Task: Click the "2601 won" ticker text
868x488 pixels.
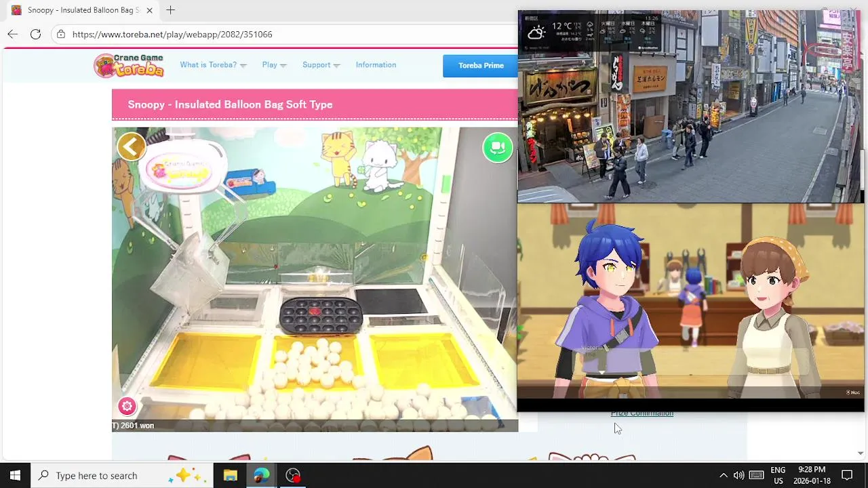Action: [137, 426]
